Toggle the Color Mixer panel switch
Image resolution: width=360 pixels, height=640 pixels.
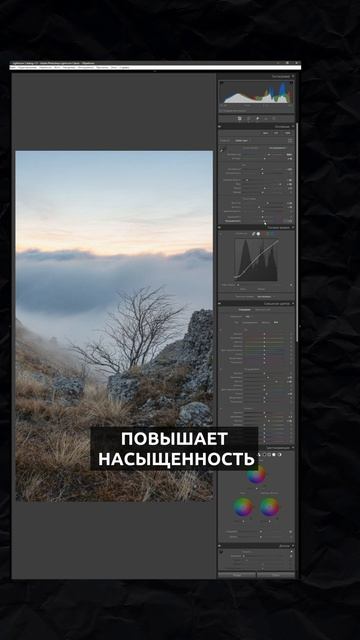click(x=219, y=304)
